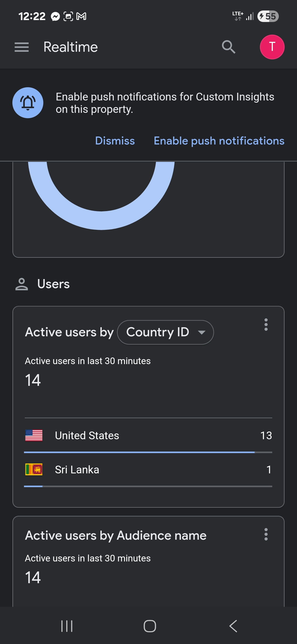
Task: Open the recent apps button
Action: tap(67, 626)
